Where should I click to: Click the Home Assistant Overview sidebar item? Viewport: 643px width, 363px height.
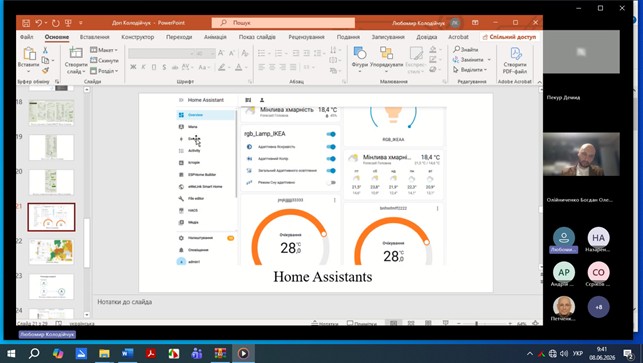click(205, 115)
